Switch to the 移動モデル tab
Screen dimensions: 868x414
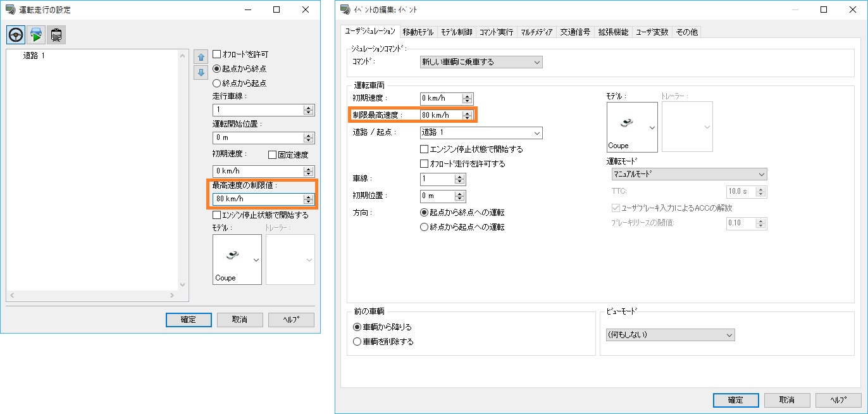(418, 32)
